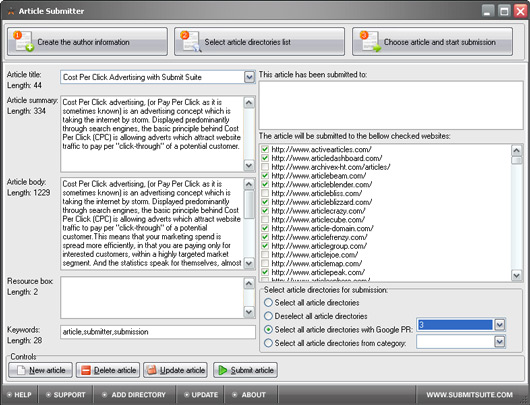The width and height of the screenshot is (530, 405).
Task: Click websites list scroll up arrow
Action: pos(517,150)
